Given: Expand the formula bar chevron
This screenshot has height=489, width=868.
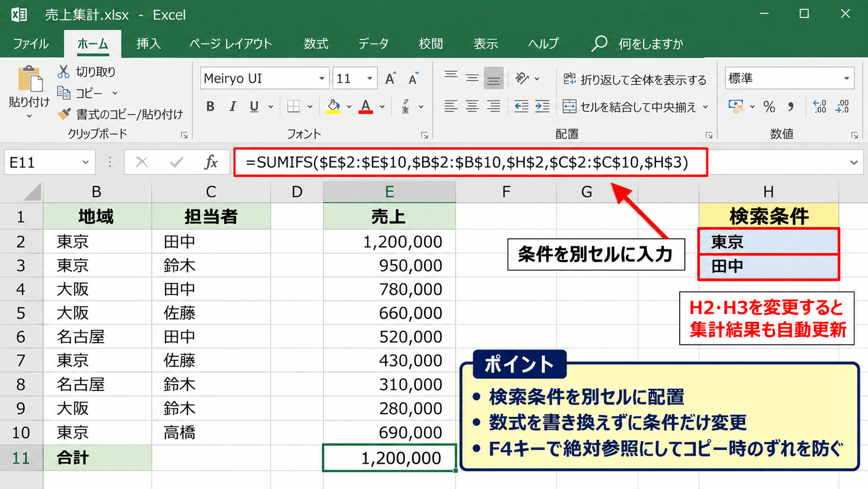Looking at the screenshot, I should point(854,163).
